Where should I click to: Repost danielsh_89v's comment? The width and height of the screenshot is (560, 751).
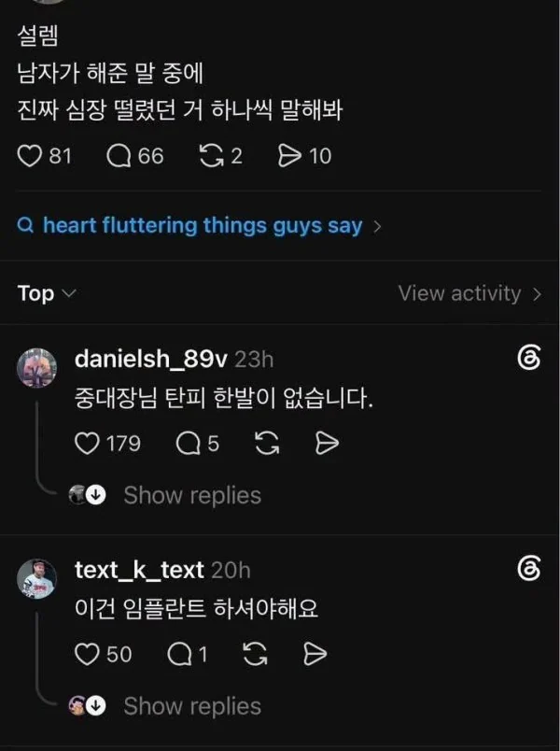tap(267, 444)
